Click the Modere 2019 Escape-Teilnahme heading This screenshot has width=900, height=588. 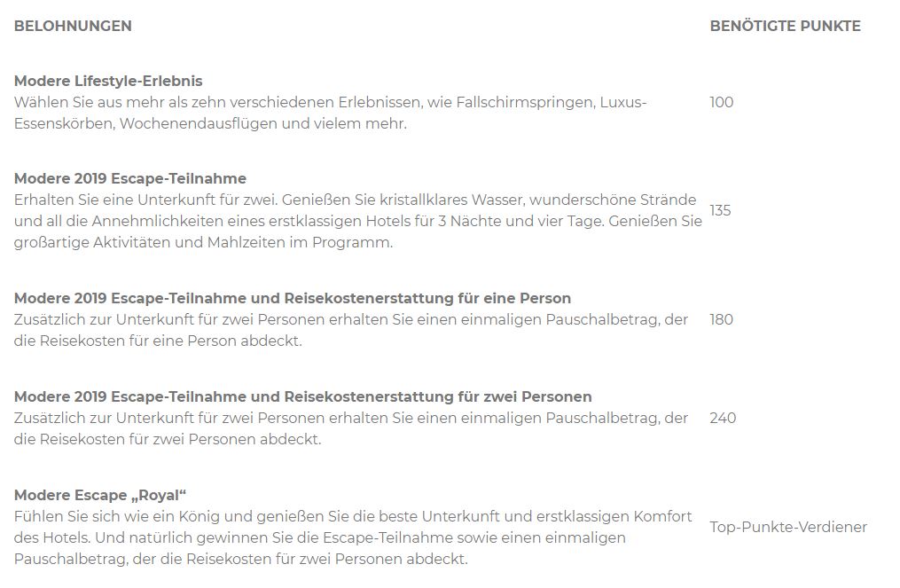coord(130,178)
